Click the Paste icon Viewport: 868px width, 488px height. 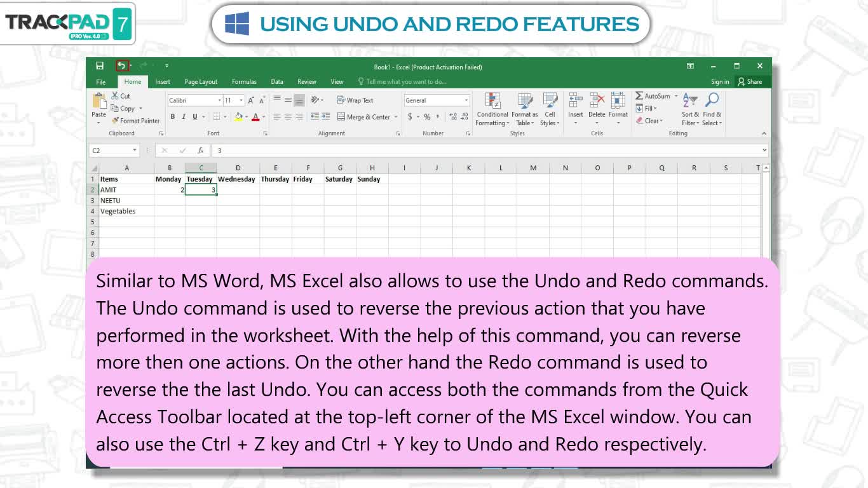(x=99, y=100)
